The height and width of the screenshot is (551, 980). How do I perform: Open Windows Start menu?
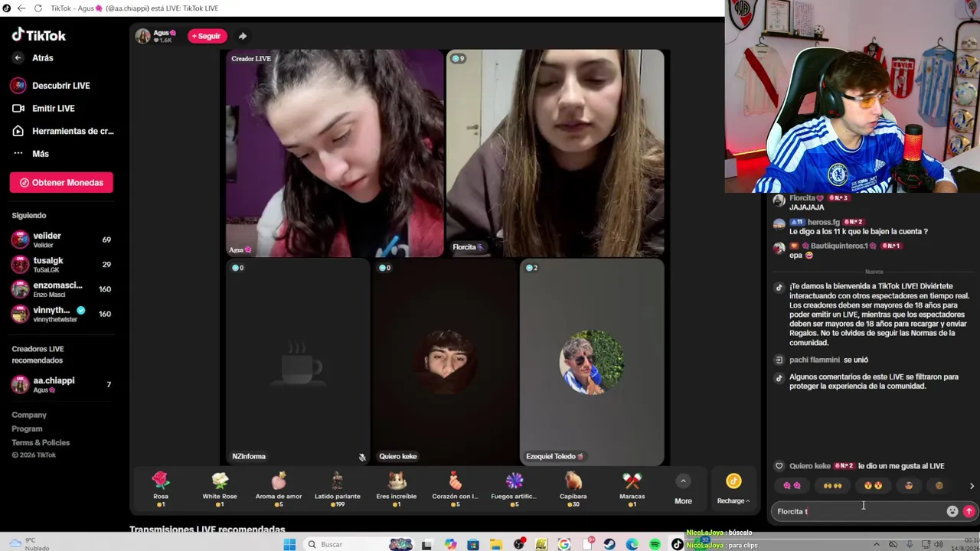click(289, 544)
